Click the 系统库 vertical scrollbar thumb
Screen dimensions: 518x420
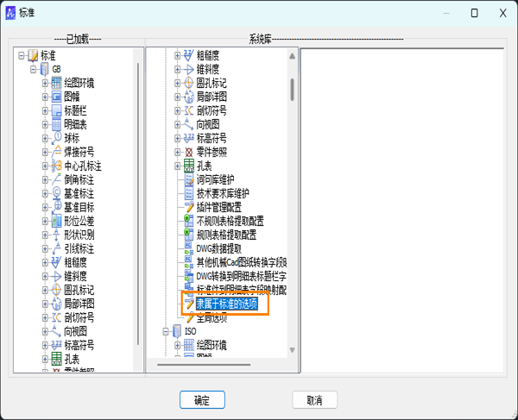pyautogui.click(x=293, y=90)
